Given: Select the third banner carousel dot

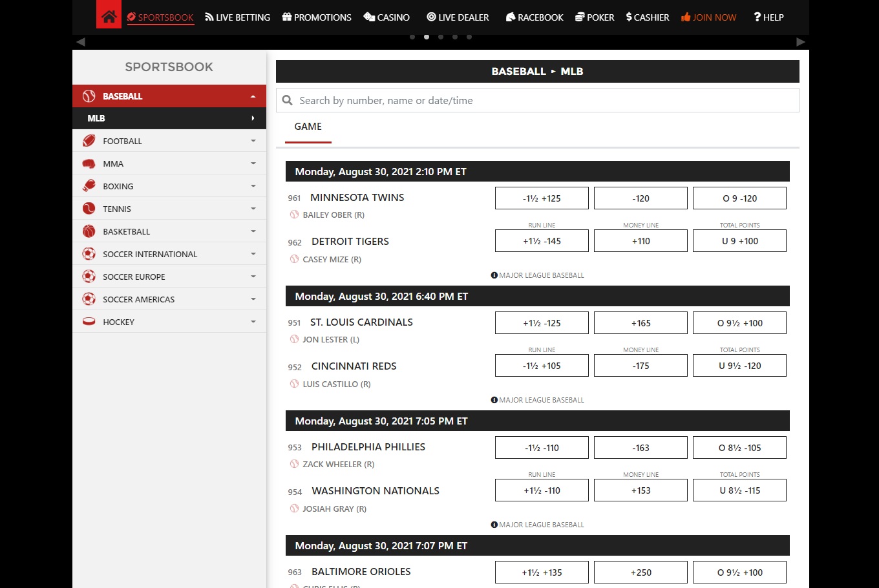Looking at the screenshot, I should pyautogui.click(x=441, y=37).
